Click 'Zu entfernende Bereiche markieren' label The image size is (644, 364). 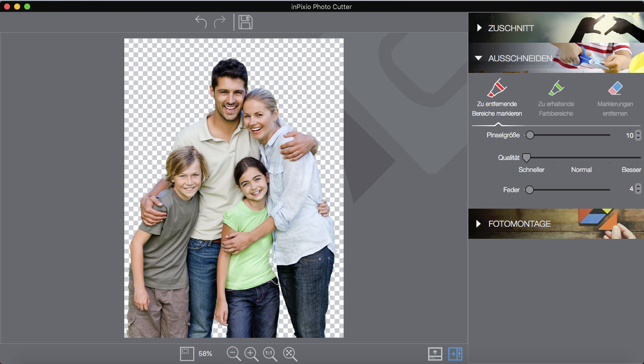tap(497, 109)
